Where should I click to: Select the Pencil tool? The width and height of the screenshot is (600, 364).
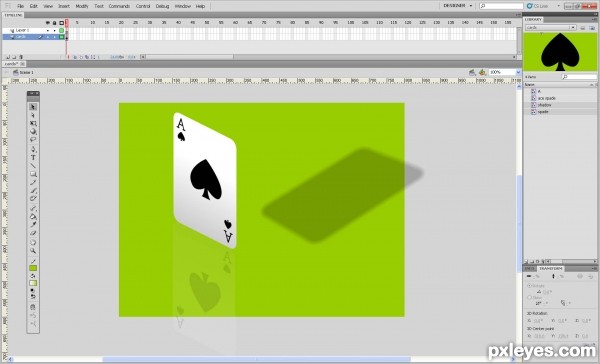click(x=33, y=183)
